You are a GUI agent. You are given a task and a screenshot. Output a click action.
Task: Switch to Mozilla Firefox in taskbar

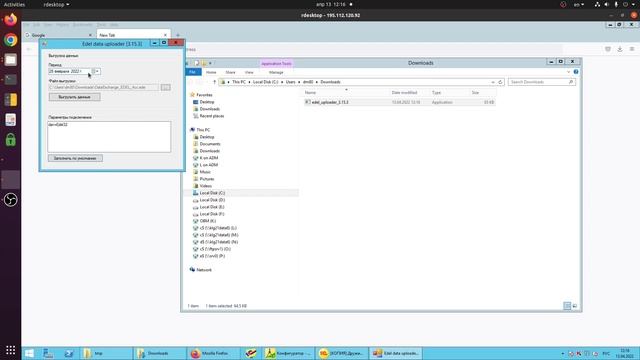(x=213, y=353)
